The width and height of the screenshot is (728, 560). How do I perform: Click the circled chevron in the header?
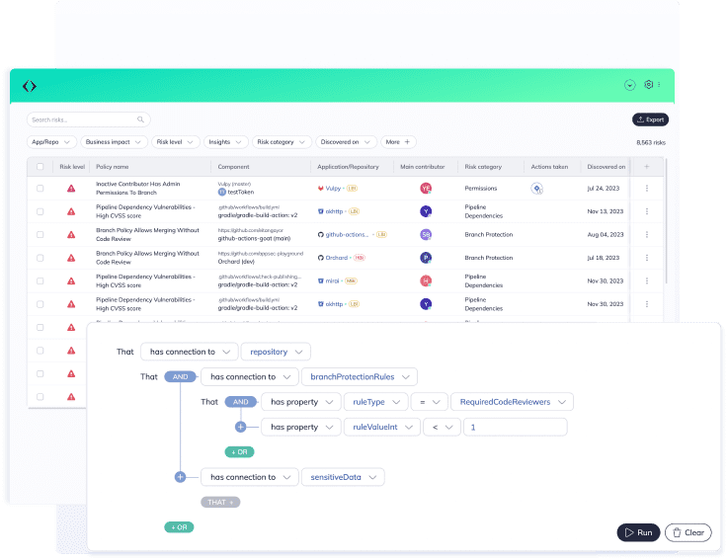click(x=629, y=85)
